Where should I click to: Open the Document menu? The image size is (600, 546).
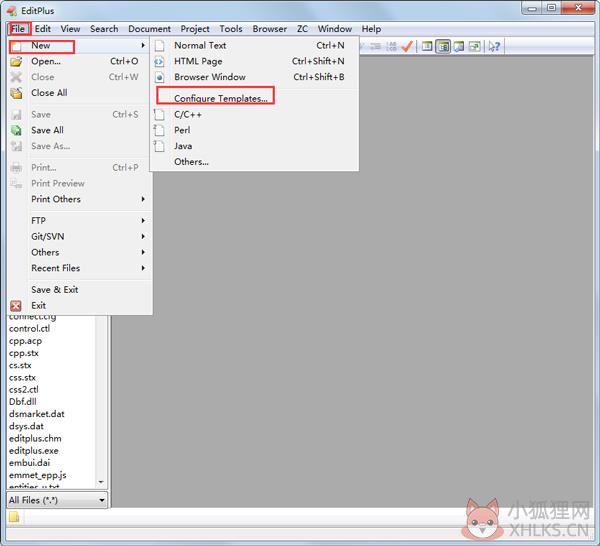coord(150,29)
